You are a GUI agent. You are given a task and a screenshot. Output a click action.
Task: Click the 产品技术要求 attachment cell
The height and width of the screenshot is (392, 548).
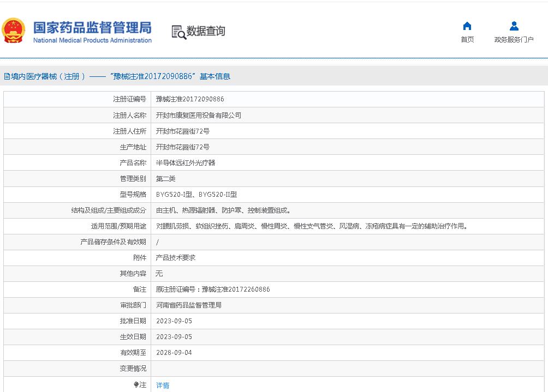click(176, 257)
